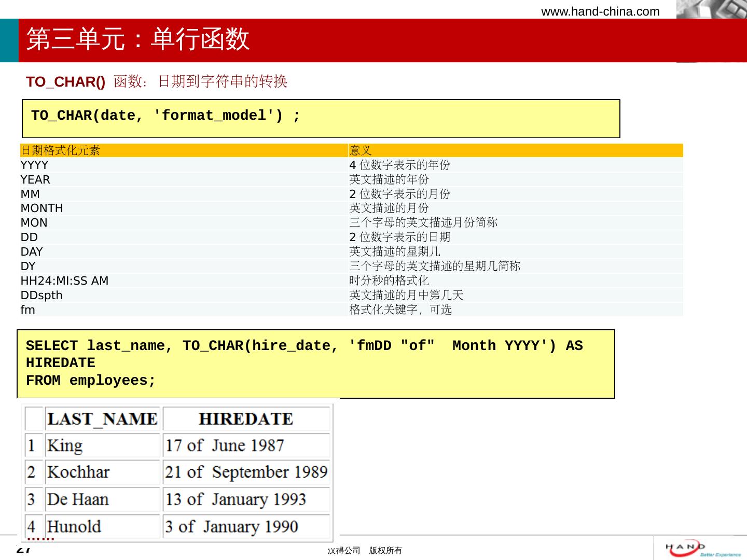Open the www.hand-china.com link
Screen dimensions: 747x560
600,11
